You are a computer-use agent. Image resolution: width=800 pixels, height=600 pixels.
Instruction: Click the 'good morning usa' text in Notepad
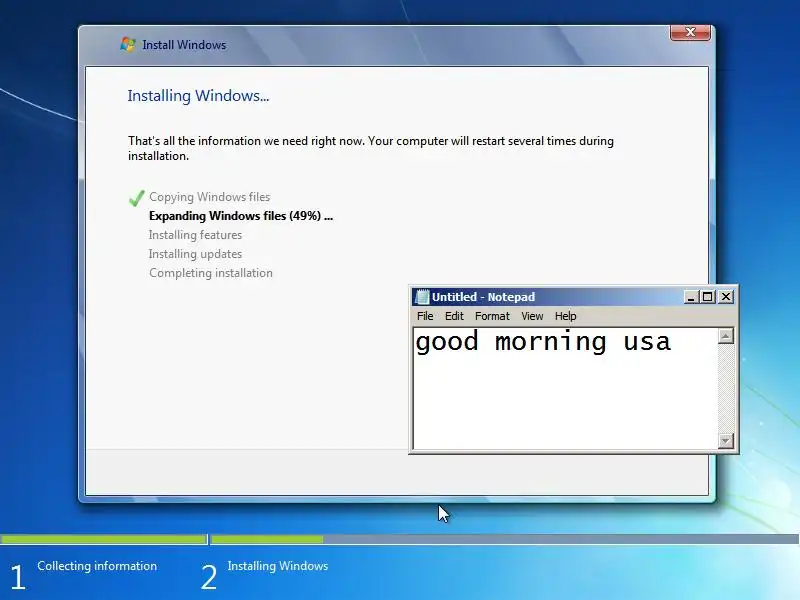tap(543, 342)
